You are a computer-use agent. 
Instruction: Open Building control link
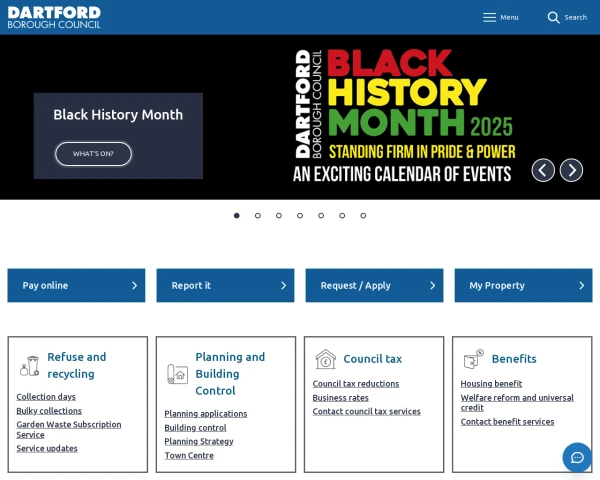coord(195,428)
